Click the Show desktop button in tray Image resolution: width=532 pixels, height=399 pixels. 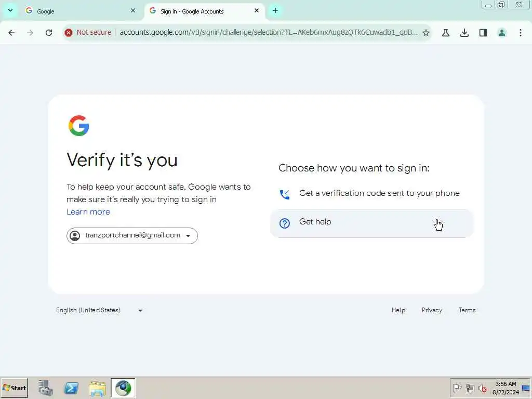pyautogui.click(x=526, y=388)
